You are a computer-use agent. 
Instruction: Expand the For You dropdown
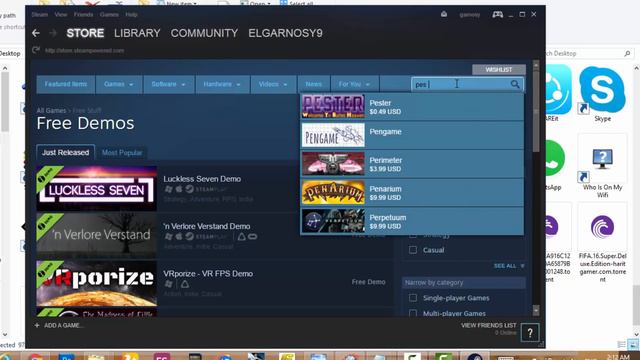pyautogui.click(x=354, y=84)
